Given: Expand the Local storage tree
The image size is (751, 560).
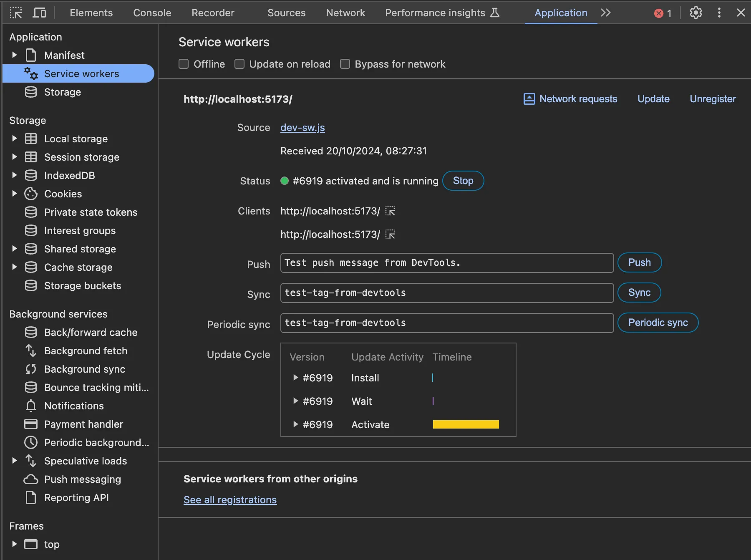Looking at the screenshot, I should 15,139.
